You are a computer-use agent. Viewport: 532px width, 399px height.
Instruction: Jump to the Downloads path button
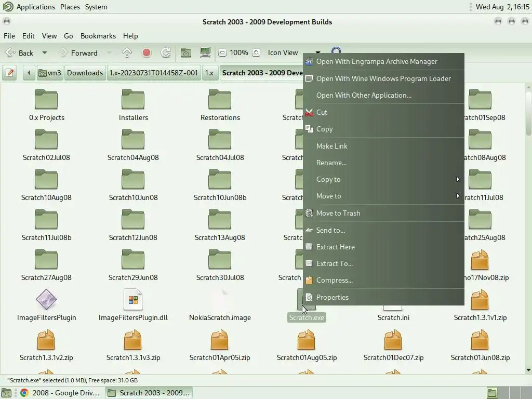click(x=85, y=73)
